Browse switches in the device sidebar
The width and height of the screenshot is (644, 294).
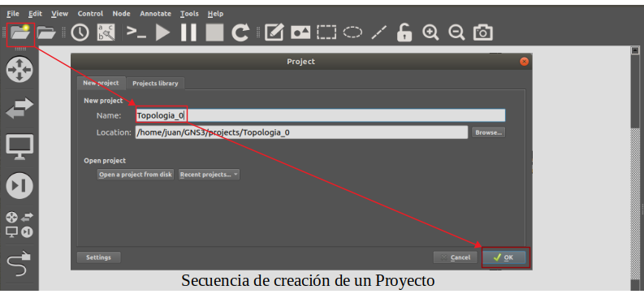(x=19, y=107)
